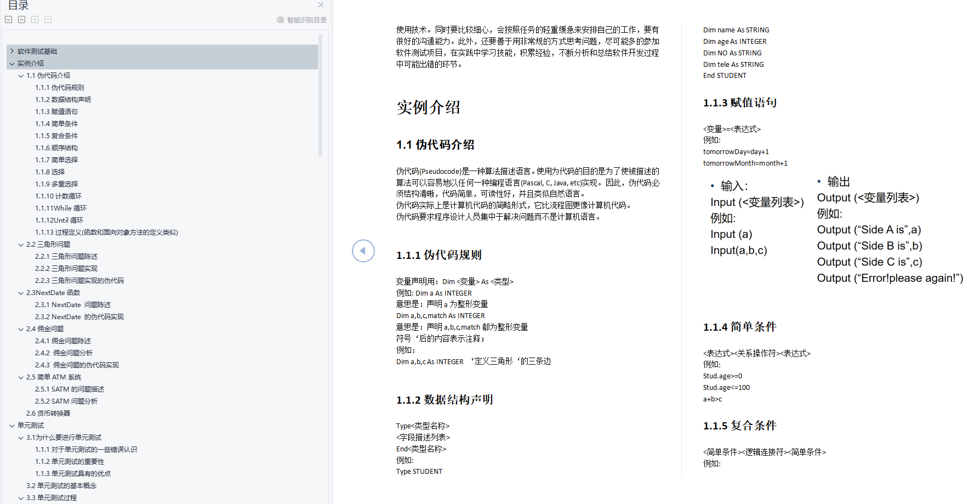980x504 pixels.
Task: Expand the 软件测试基础 section
Action: pos(12,51)
